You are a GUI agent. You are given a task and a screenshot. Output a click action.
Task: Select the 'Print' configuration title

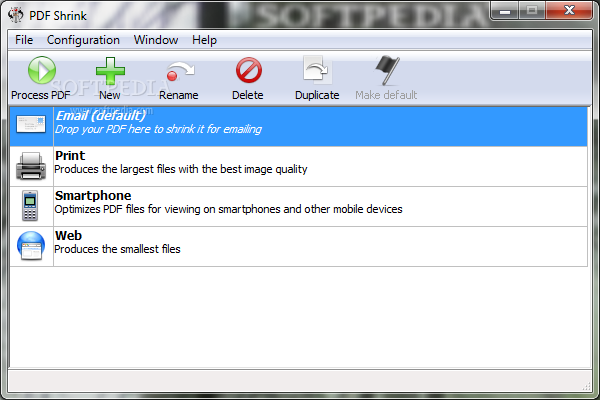[70, 155]
